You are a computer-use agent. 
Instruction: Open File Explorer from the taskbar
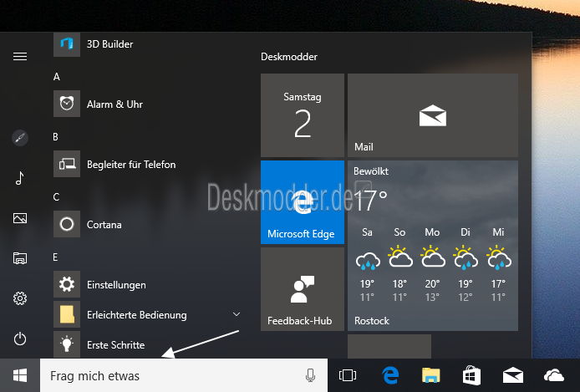click(431, 375)
